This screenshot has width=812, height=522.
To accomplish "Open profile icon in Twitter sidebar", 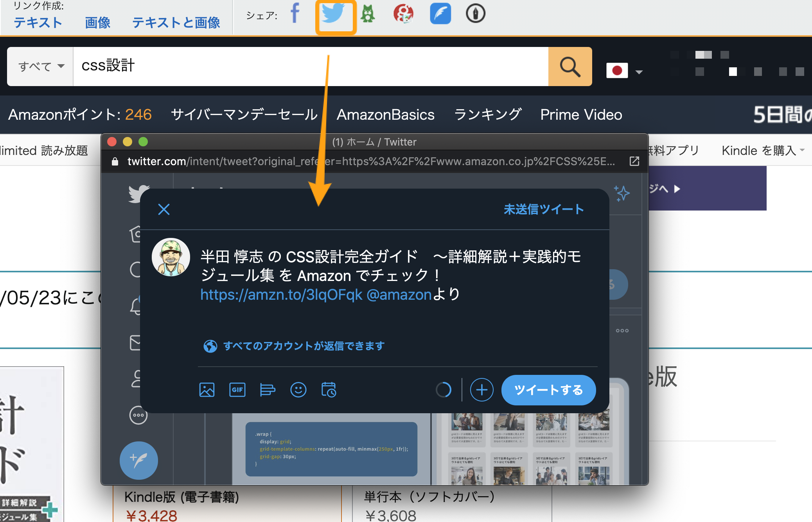I will 136,379.
